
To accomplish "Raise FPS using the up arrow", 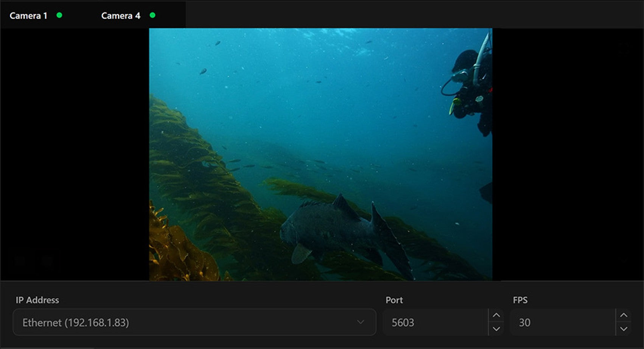I will coord(624,315).
